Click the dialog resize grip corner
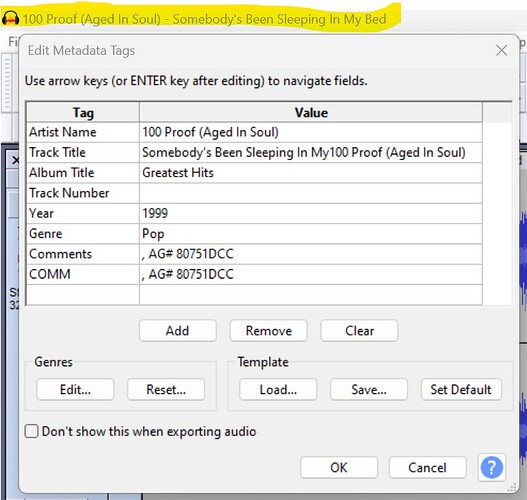Viewport: 527px width, 500px height. (513, 488)
